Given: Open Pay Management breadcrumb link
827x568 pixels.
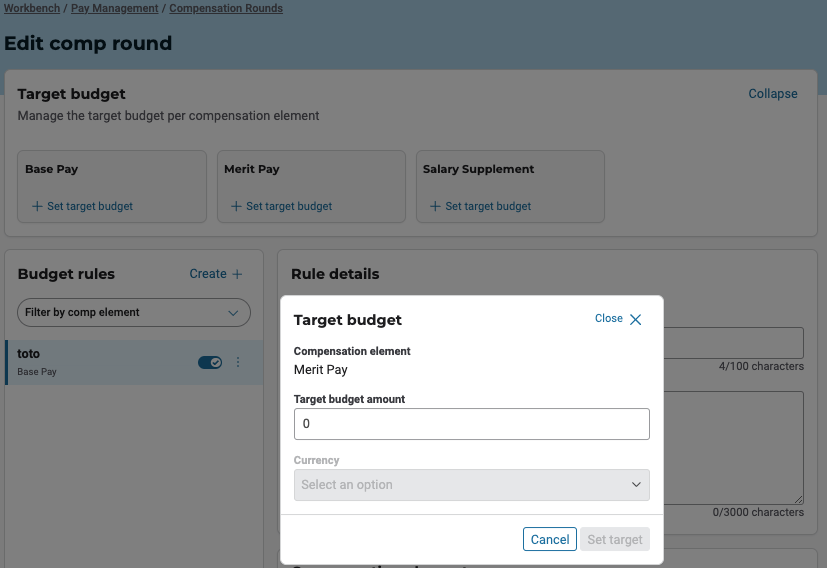Looking at the screenshot, I should pos(114,8).
